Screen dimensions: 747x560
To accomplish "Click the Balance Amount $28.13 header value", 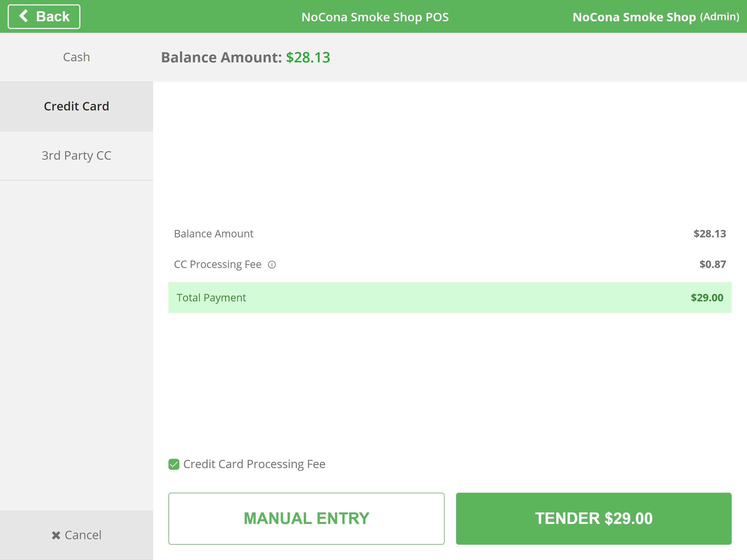I will coord(308,57).
